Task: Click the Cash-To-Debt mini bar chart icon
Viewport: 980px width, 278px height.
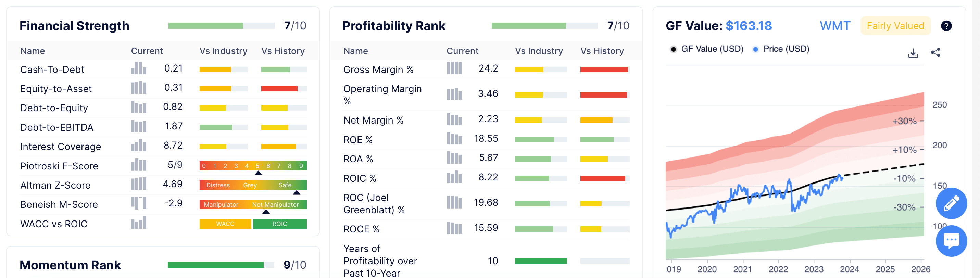Action: pyautogui.click(x=138, y=68)
